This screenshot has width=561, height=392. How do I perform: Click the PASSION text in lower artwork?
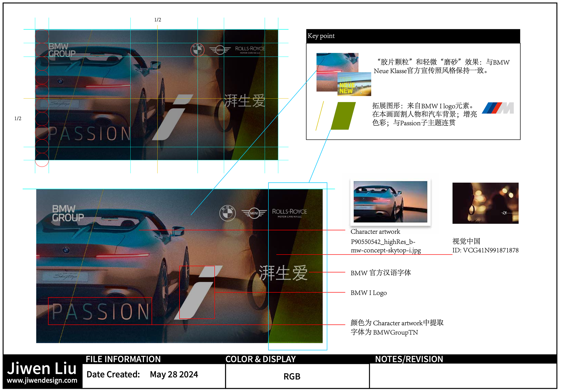pos(100,312)
